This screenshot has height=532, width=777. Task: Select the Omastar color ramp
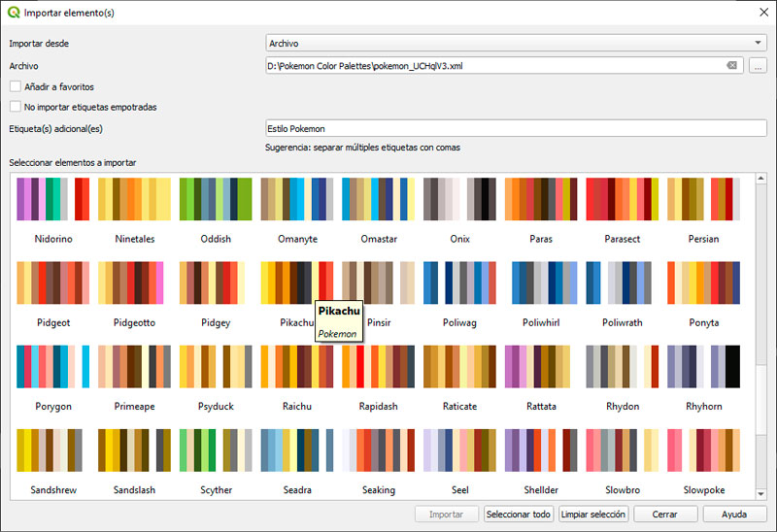[x=379, y=199]
